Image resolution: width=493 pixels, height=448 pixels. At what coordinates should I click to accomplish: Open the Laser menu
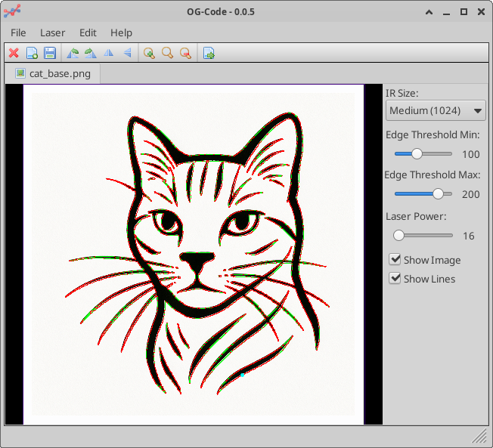pos(52,32)
